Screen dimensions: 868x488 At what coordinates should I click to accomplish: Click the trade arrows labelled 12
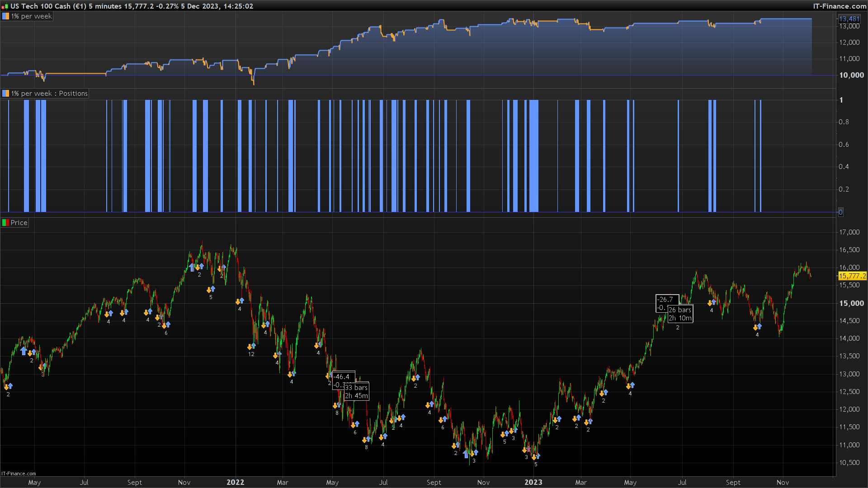coord(251,347)
